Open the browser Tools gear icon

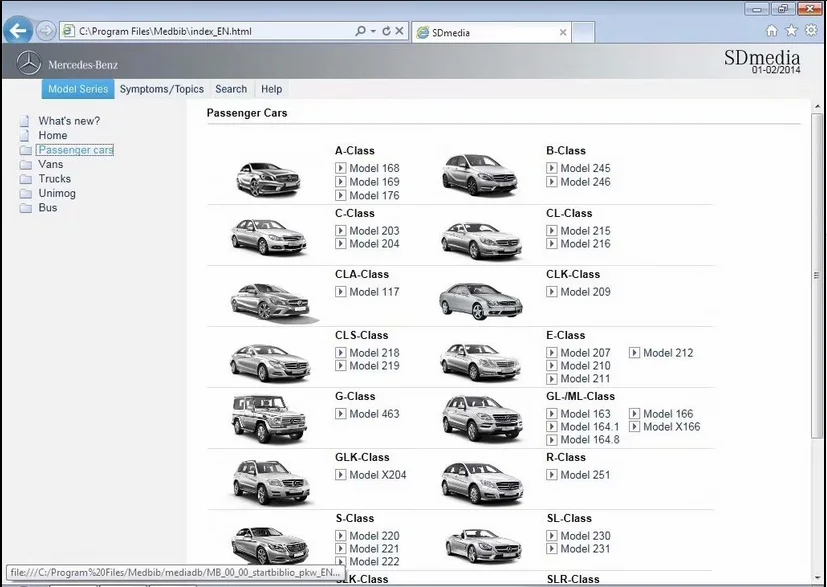811,30
